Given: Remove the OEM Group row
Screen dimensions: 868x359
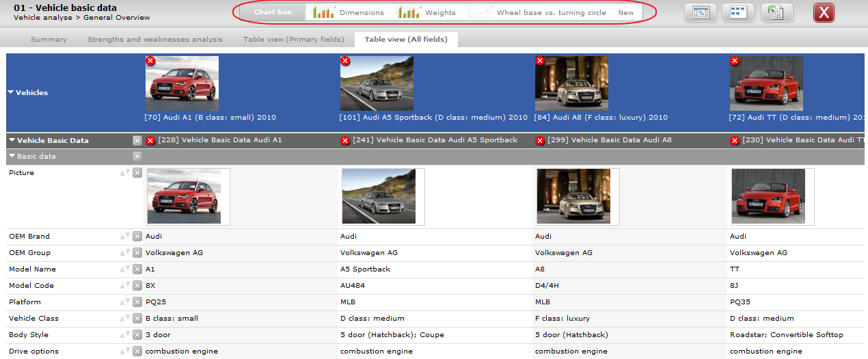Looking at the screenshot, I should coord(137,253).
